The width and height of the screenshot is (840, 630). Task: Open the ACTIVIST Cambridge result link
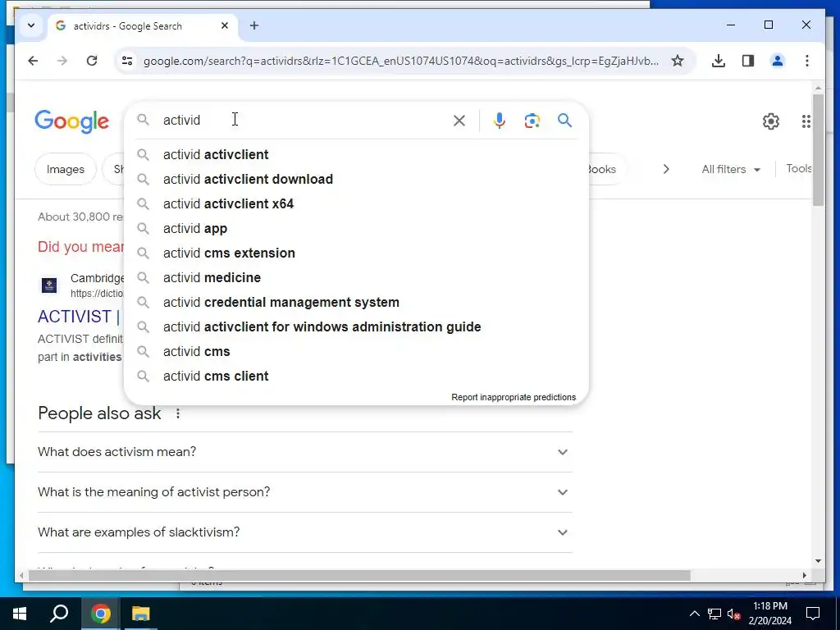point(80,317)
